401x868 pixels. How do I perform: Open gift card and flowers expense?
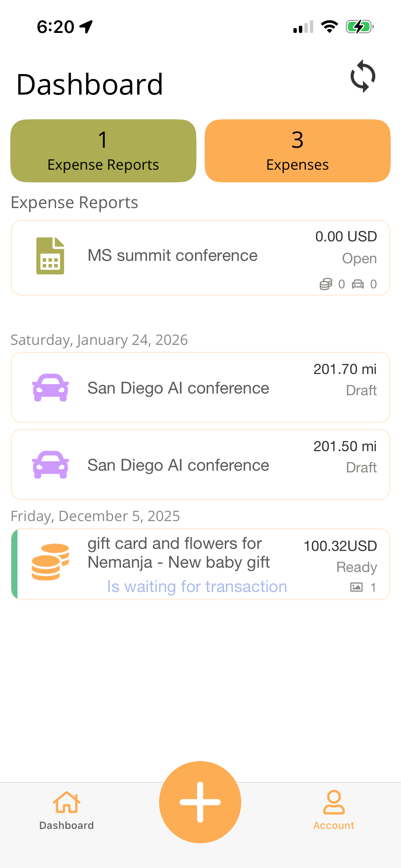click(x=178, y=553)
